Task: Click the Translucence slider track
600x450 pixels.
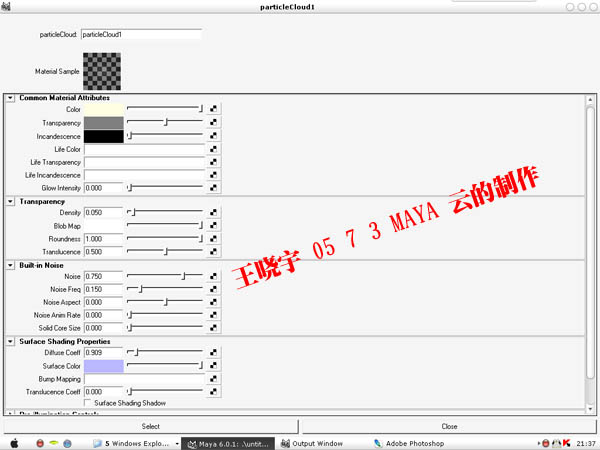Action: coord(165,251)
